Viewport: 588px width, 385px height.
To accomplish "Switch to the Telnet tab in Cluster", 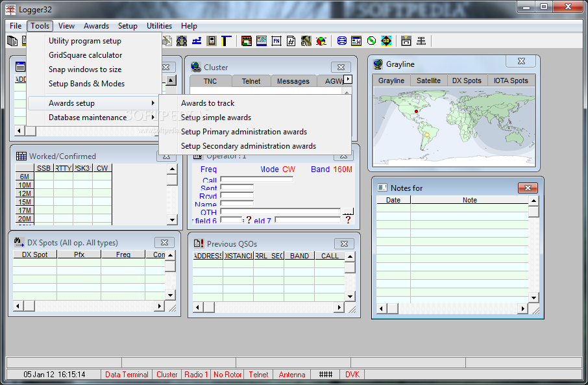I will 251,81.
